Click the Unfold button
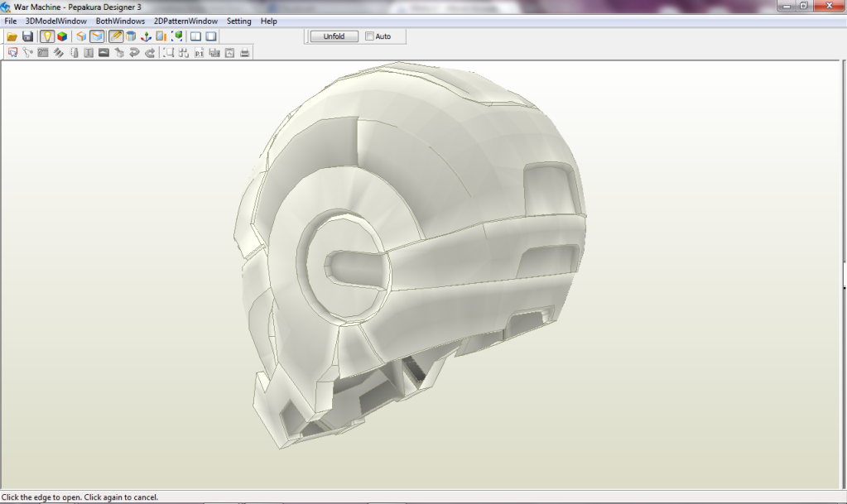Viewport: 847px width, 504px height. point(334,36)
